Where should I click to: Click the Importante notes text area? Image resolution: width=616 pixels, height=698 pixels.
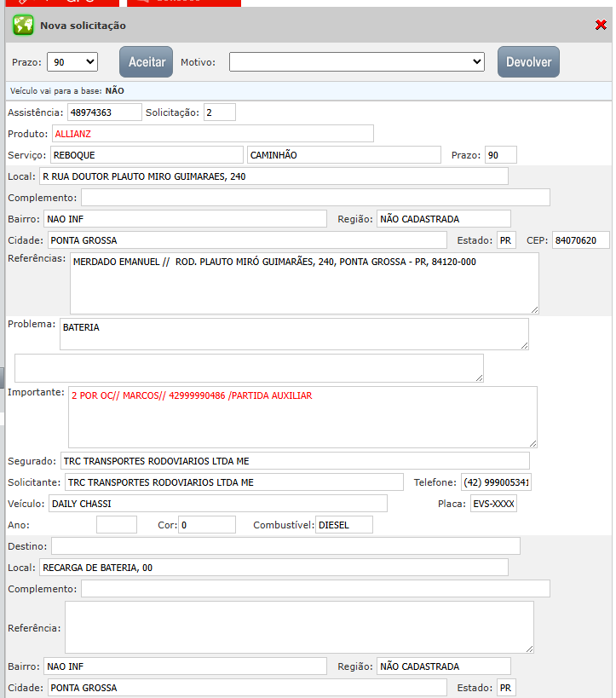(x=302, y=417)
